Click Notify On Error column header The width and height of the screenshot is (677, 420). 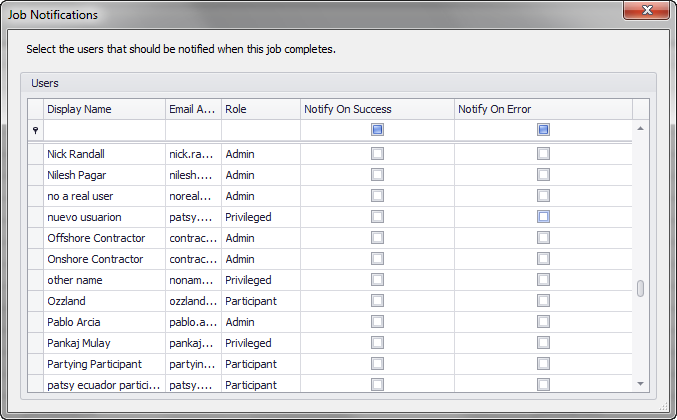[543, 109]
